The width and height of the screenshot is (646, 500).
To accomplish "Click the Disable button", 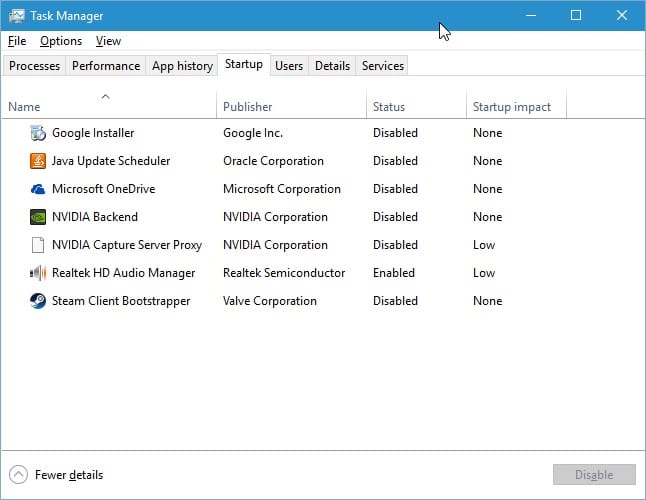I will 594,475.
